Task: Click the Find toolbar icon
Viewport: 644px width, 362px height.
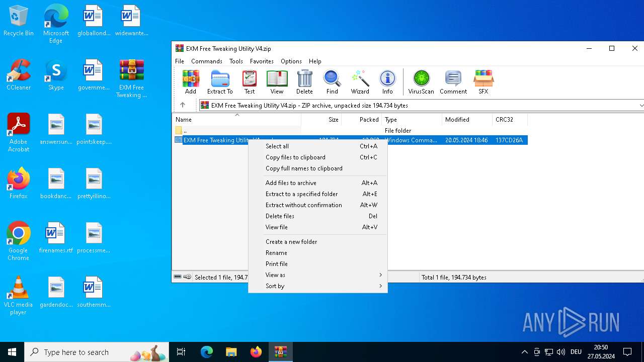Action: click(332, 82)
